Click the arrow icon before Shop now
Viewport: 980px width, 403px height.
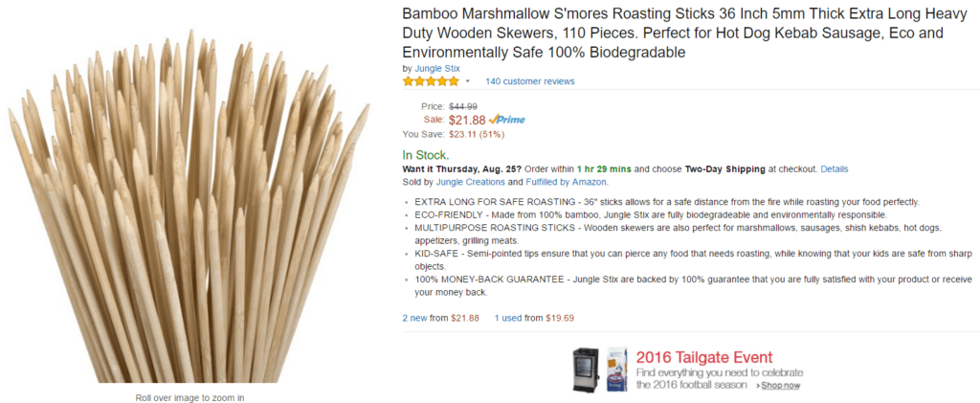pyautogui.click(x=759, y=386)
